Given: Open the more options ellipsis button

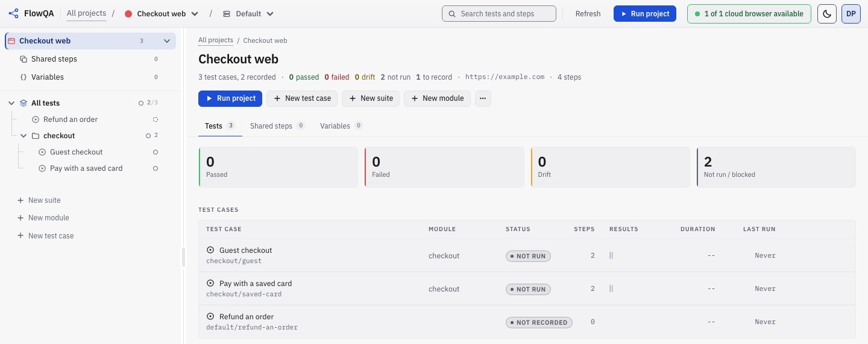Looking at the screenshot, I should pyautogui.click(x=483, y=98).
